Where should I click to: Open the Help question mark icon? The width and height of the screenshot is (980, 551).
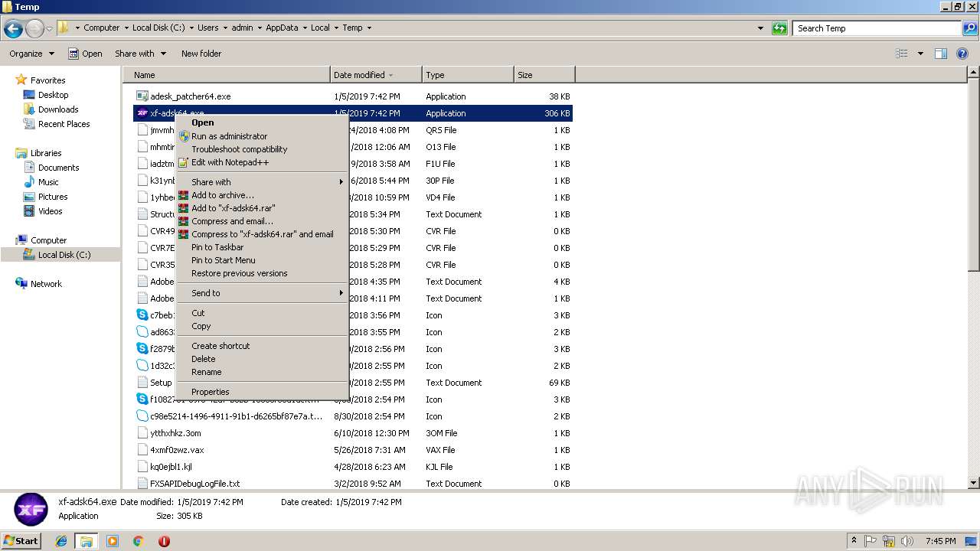pyautogui.click(x=964, y=54)
